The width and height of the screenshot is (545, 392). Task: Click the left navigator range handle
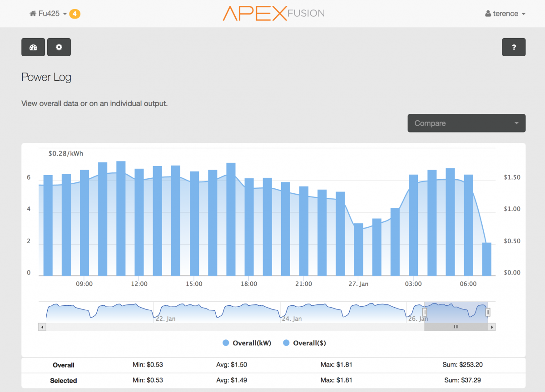pyautogui.click(x=425, y=312)
